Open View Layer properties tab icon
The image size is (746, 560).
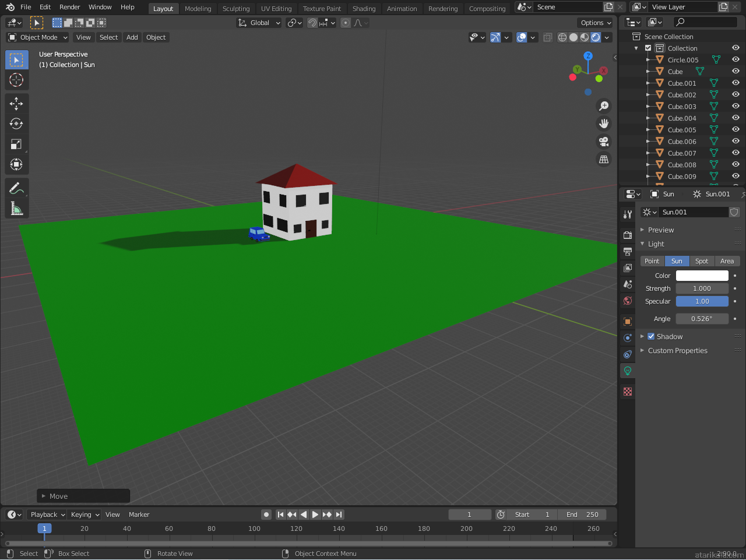coord(628,268)
